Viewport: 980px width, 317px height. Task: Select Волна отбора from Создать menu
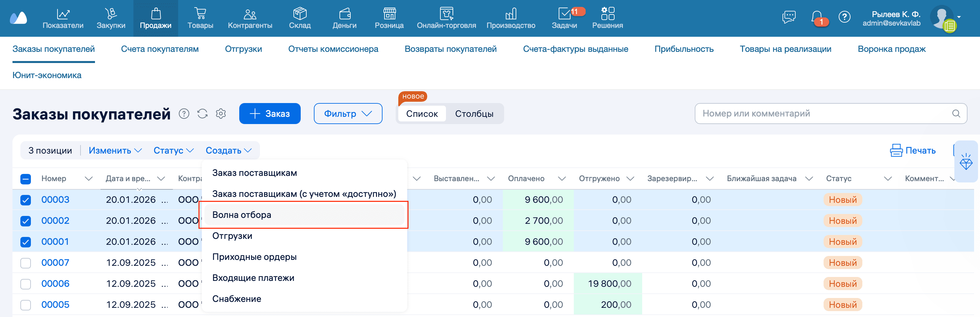242,214
